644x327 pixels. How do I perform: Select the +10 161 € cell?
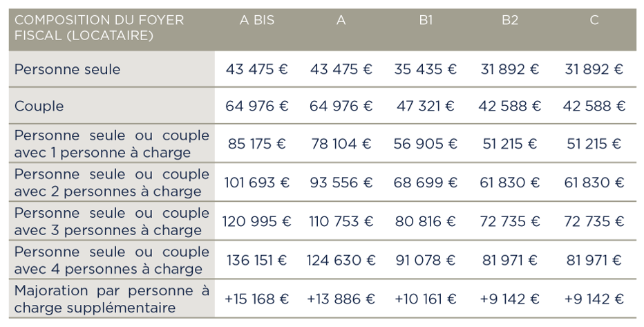click(x=426, y=299)
